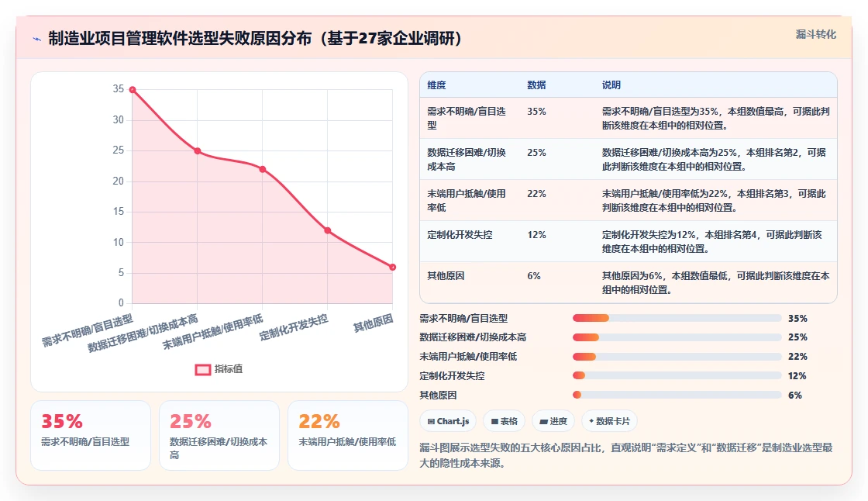Click the 定制化开发失控 progress bar
The image size is (868, 501).
tap(677, 375)
